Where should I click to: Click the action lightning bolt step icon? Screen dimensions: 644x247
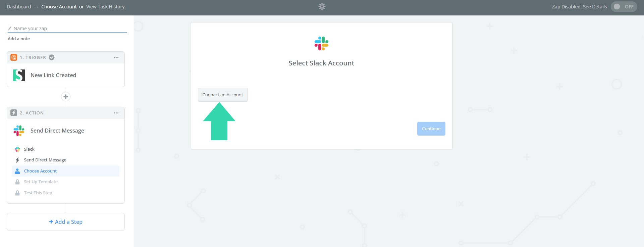point(14,113)
